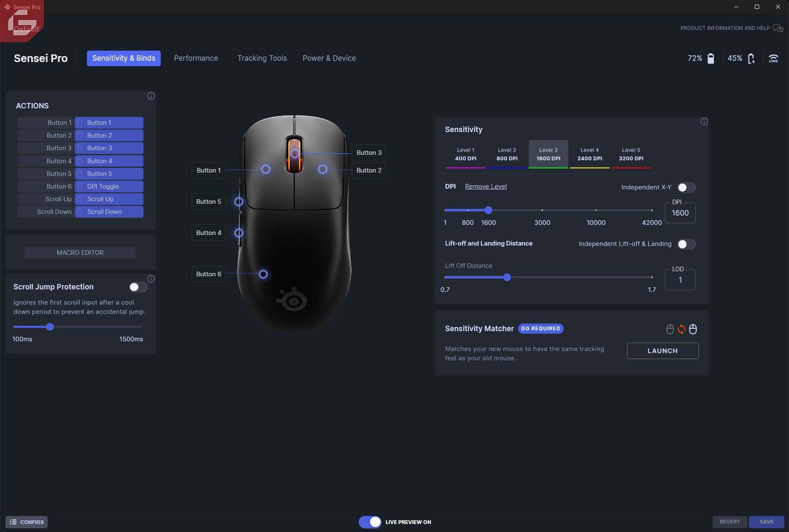Click the GG REQUIRED badge
The width and height of the screenshot is (789, 532).
pyautogui.click(x=540, y=329)
